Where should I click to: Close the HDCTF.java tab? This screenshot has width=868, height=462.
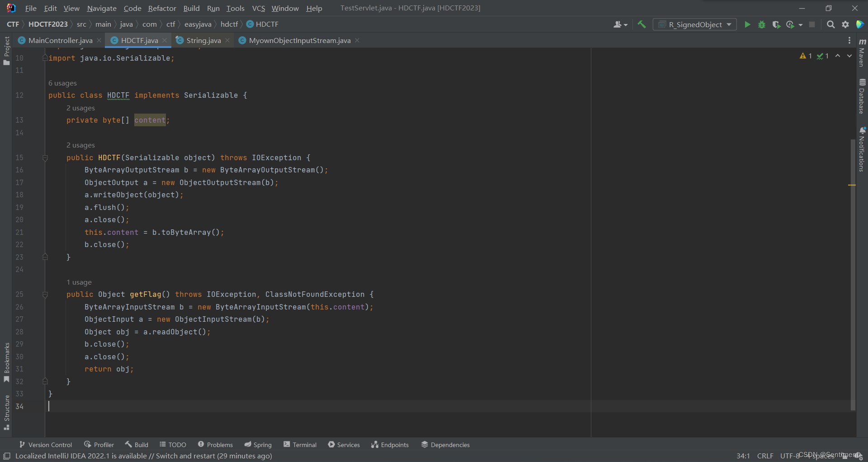[165, 40]
